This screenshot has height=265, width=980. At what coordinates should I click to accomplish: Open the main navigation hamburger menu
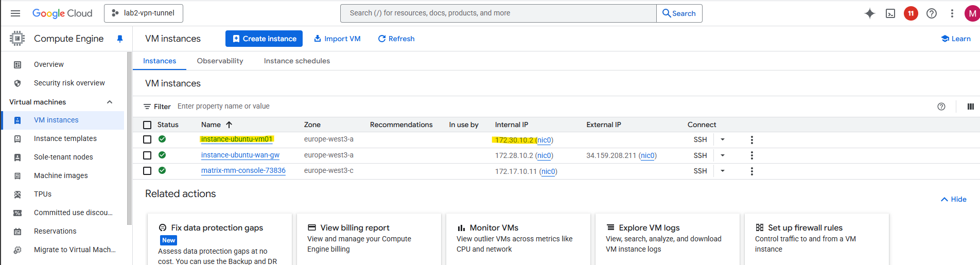15,13
